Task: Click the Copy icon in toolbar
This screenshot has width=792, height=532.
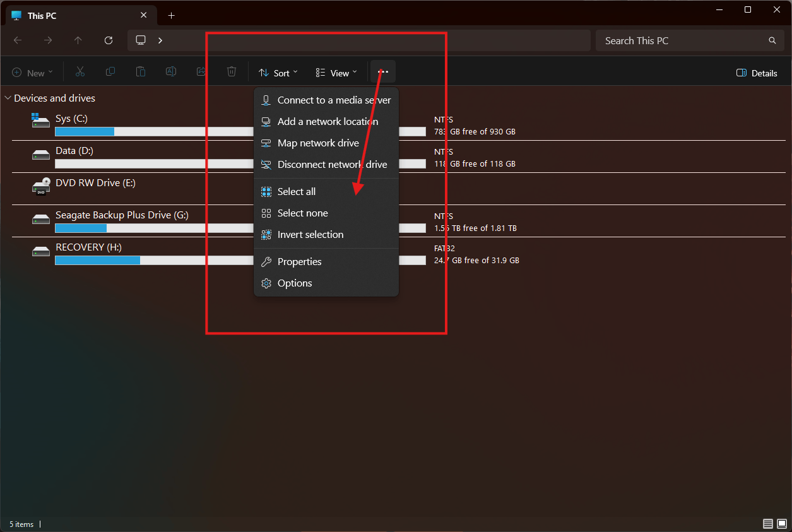Action: click(110, 72)
